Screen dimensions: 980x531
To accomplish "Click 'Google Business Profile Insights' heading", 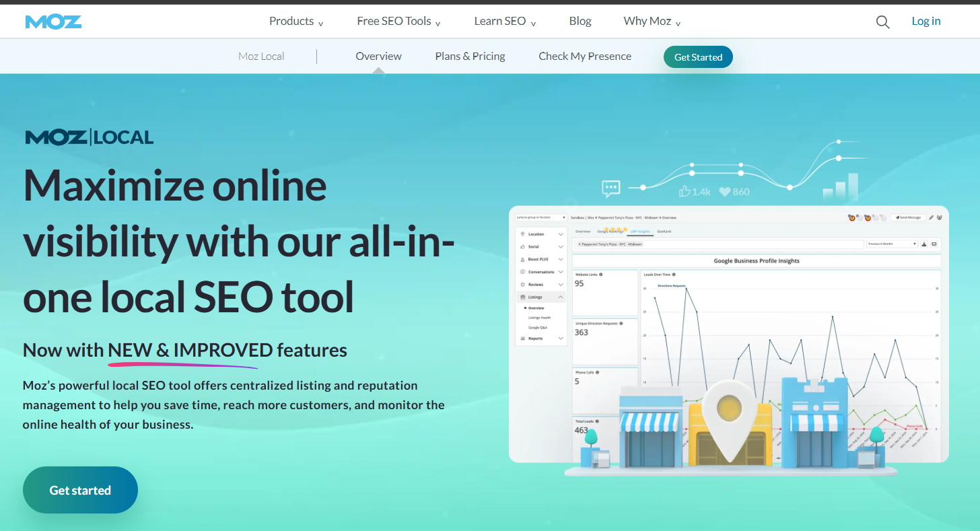I will pos(757,260).
